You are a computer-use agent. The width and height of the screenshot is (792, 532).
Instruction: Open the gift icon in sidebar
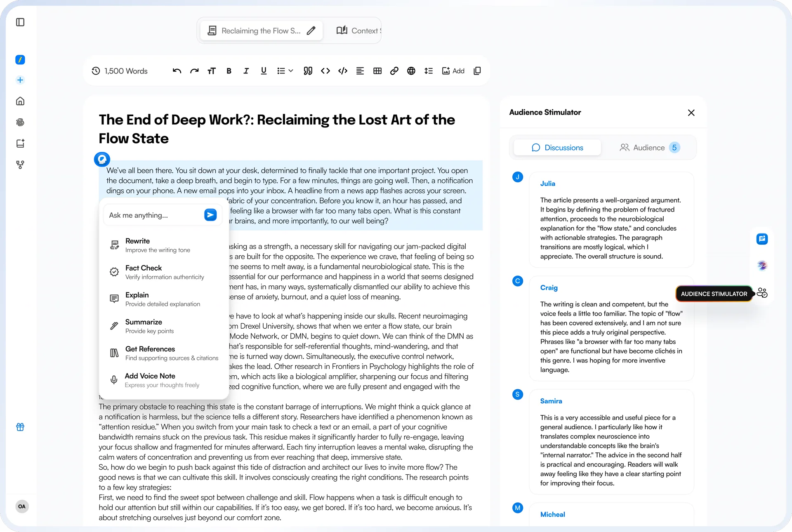pos(20,427)
